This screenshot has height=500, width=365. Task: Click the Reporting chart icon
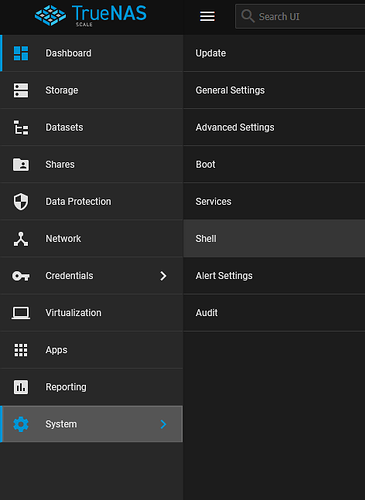coord(21,387)
